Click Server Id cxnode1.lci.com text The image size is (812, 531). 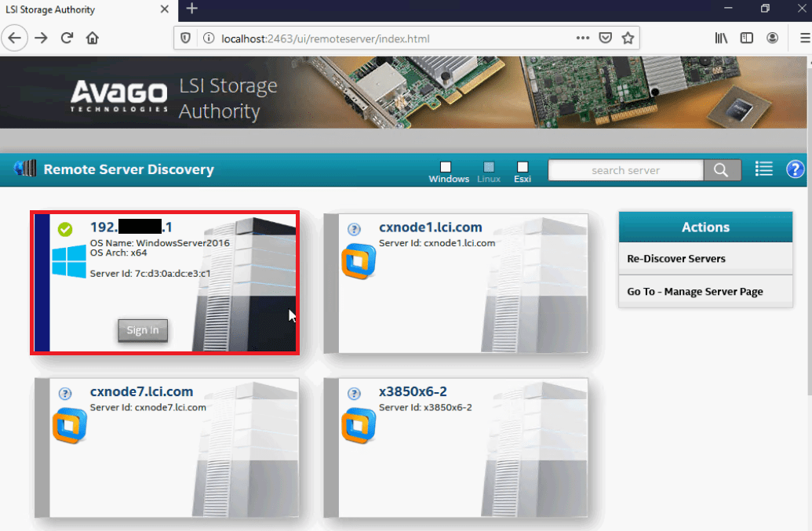click(437, 243)
